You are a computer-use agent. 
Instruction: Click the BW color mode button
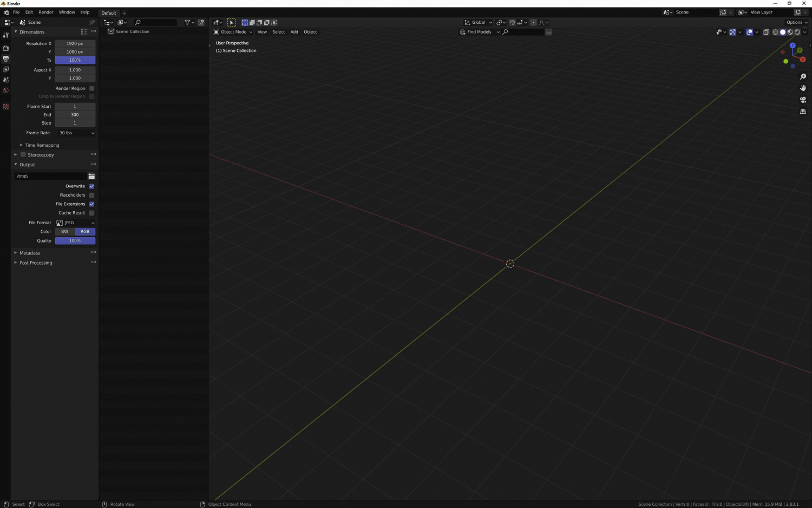(x=65, y=232)
